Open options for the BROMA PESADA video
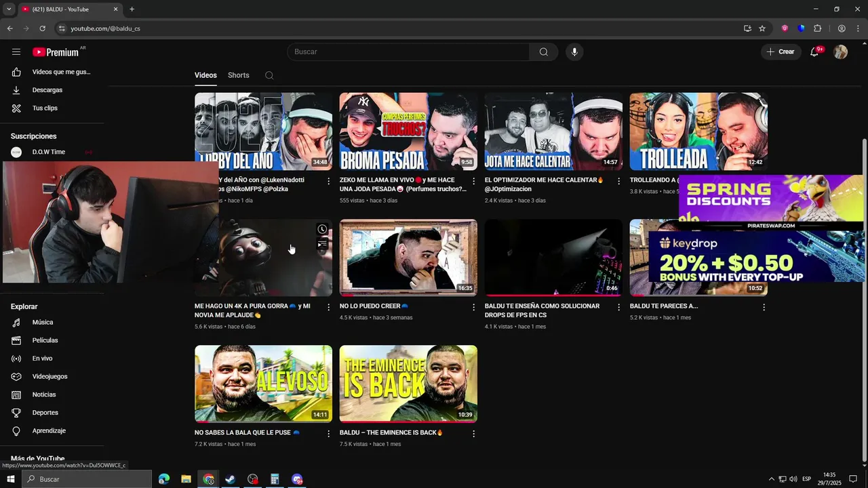Screen dimensions: 868x488 [473, 181]
